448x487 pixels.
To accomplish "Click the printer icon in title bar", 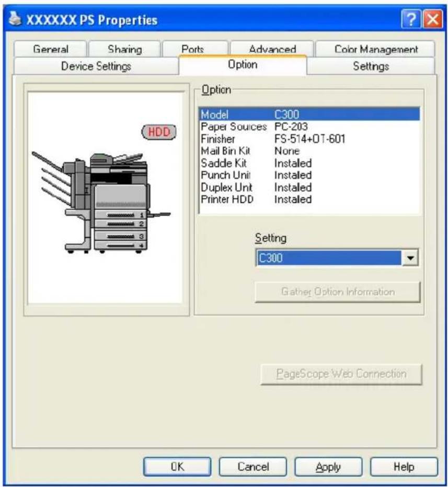I will coord(15,19).
